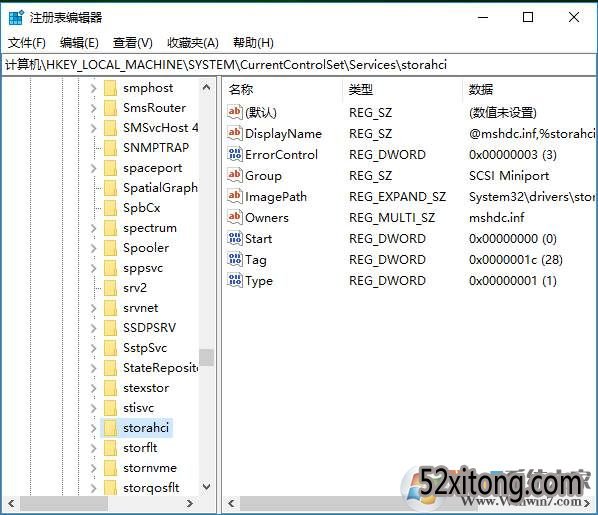Expand the smphost tree node
This screenshot has width=598, height=515.
pos(93,88)
